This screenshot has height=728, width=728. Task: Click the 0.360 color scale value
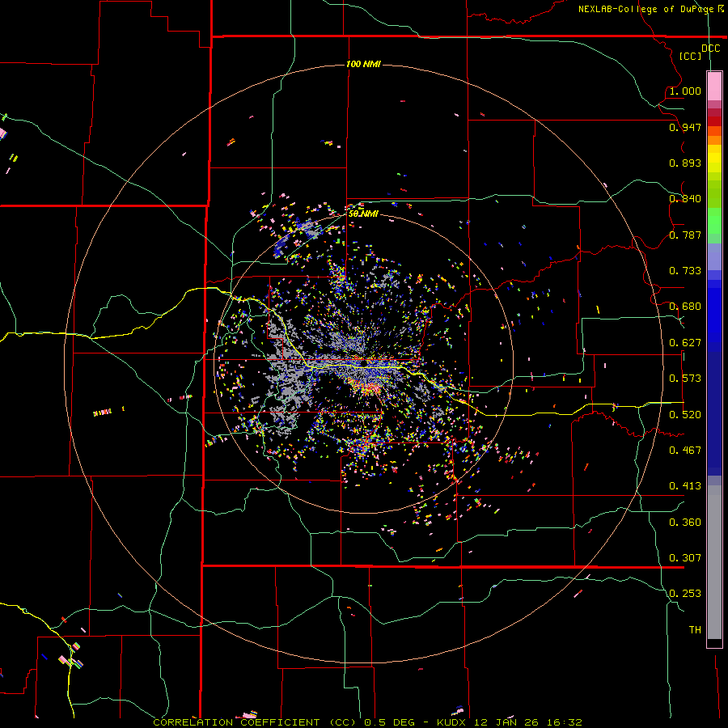pos(685,523)
